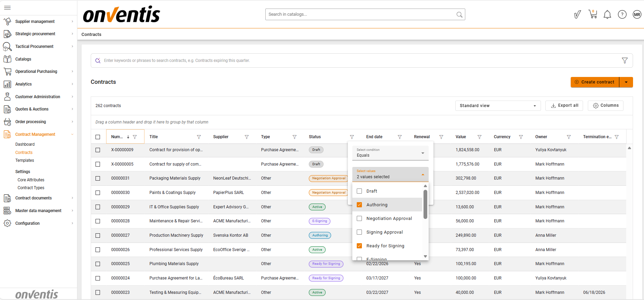The image size is (644, 300).
Task: Open the help question mark icon
Action: [x=622, y=14]
